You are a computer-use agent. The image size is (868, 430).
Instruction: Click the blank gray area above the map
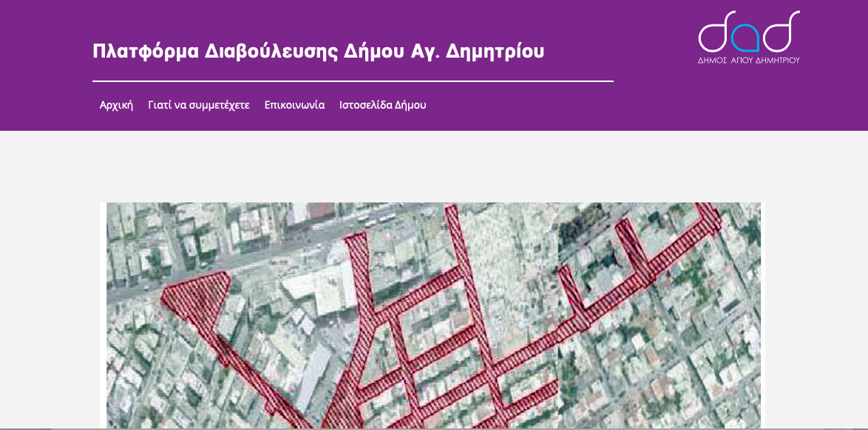tap(433, 166)
